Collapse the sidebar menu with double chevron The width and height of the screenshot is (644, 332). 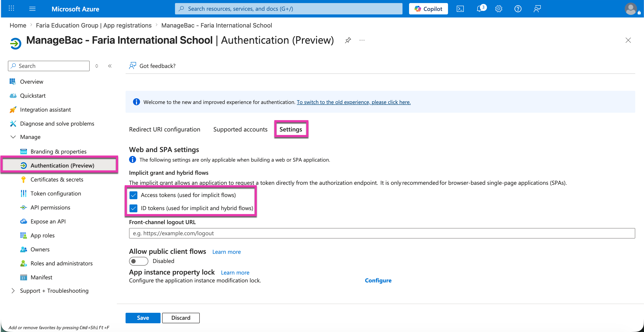(110, 66)
